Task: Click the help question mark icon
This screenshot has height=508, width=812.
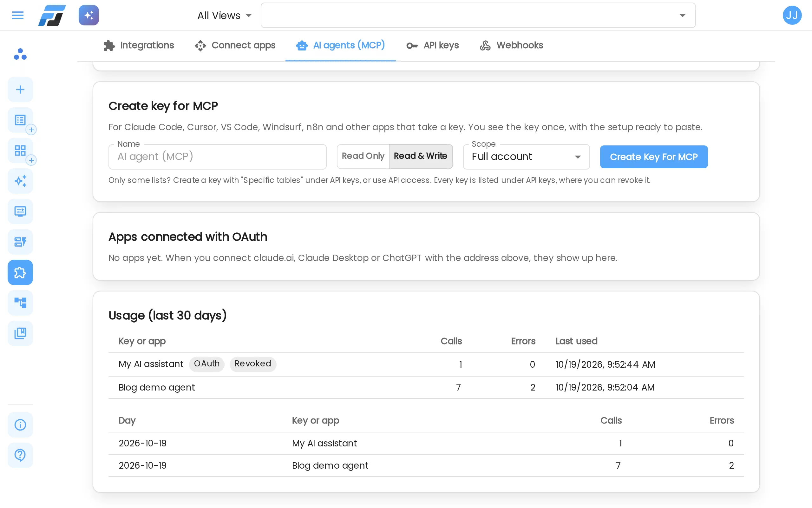Action: pos(20,455)
